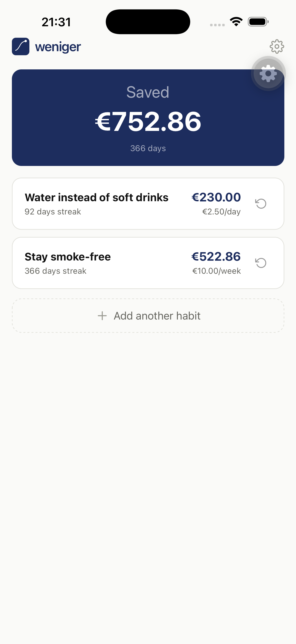Select the €522.86 savings amount
This screenshot has height=644, width=296.
(216, 256)
